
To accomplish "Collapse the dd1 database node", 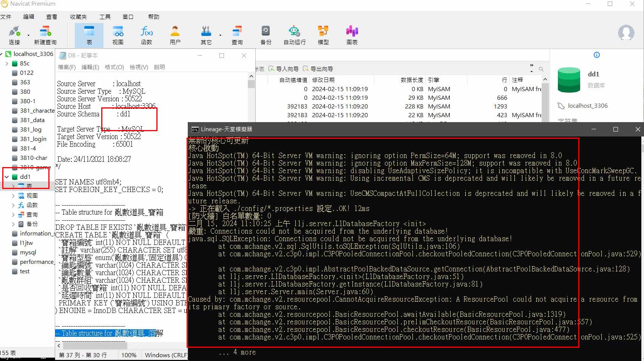I will click(7, 177).
